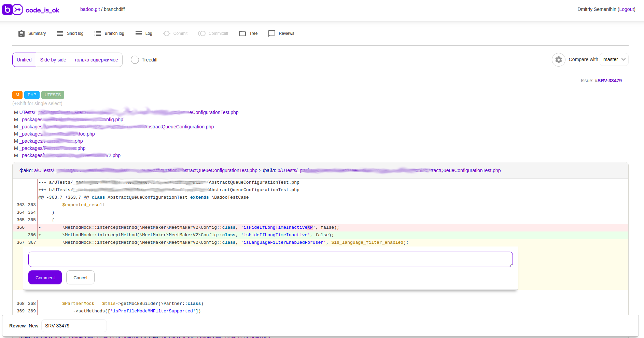Click the hunk header @@ -363,7 +363,7

point(143,197)
